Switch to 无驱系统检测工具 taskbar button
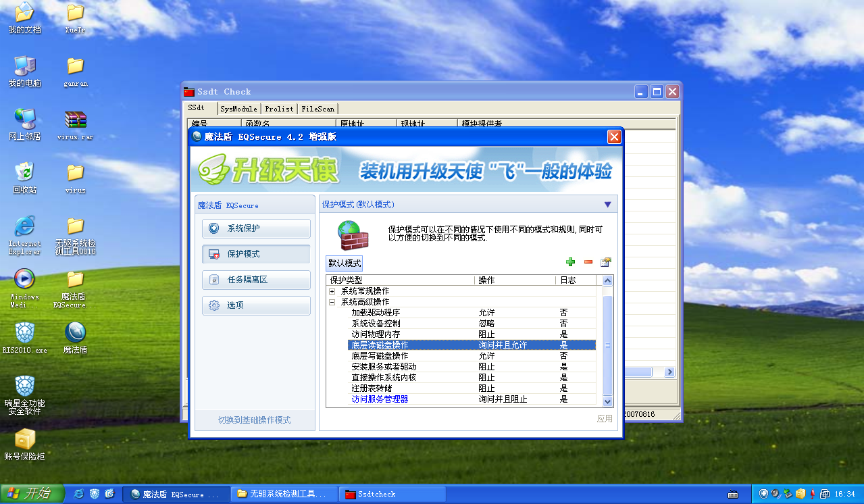The width and height of the screenshot is (864, 504). pos(283,494)
